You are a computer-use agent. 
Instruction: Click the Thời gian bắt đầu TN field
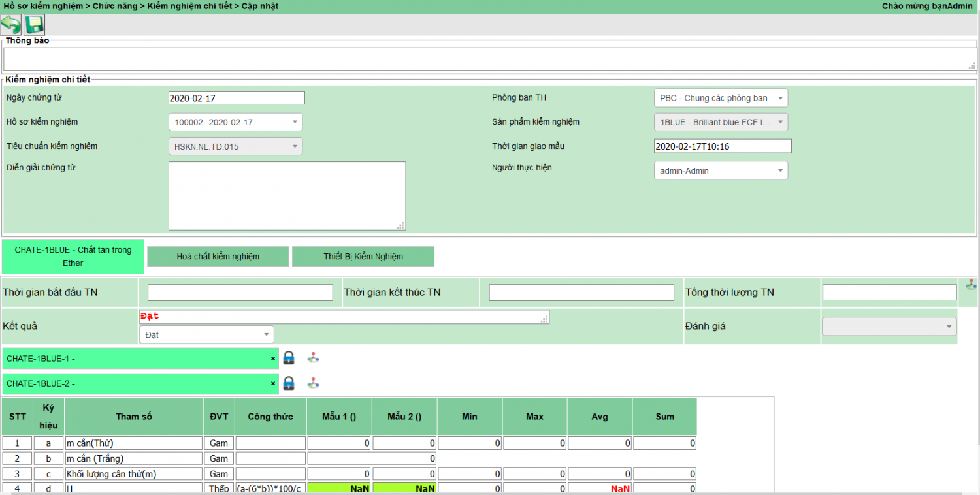(x=240, y=293)
